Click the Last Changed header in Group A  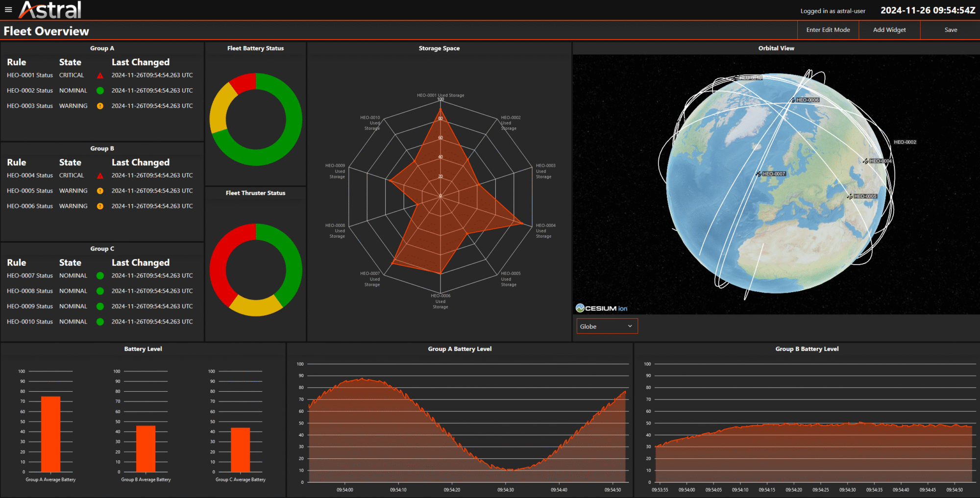pyautogui.click(x=140, y=62)
